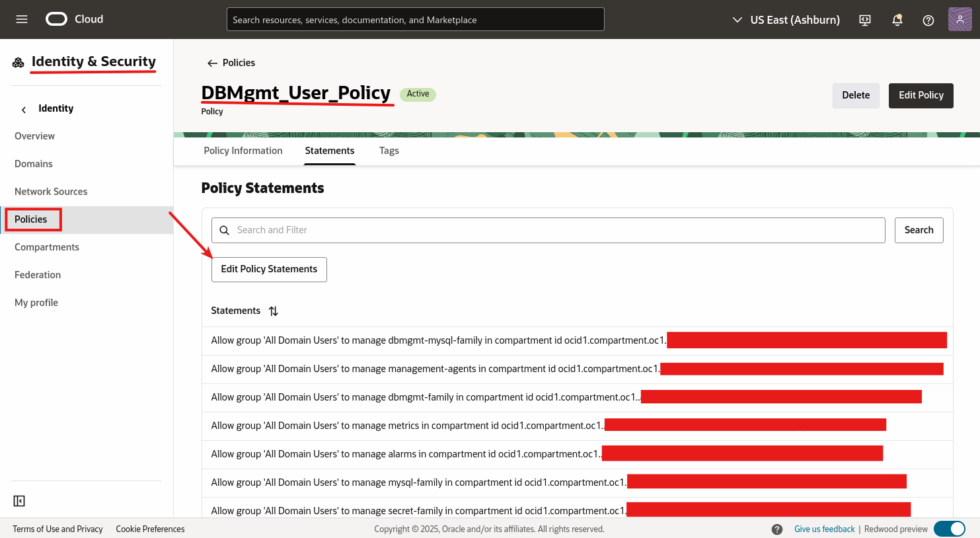Viewport: 980px width, 538px height.
Task: Open the notifications bell
Action: 897,19
